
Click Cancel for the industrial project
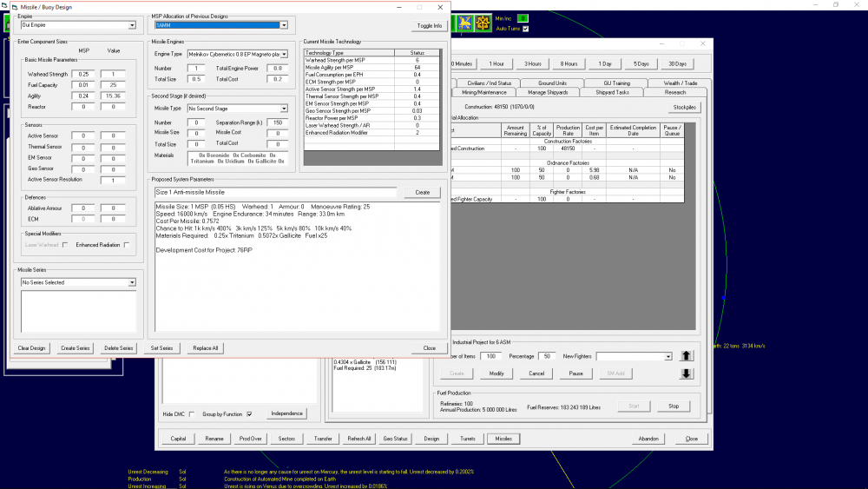536,373
